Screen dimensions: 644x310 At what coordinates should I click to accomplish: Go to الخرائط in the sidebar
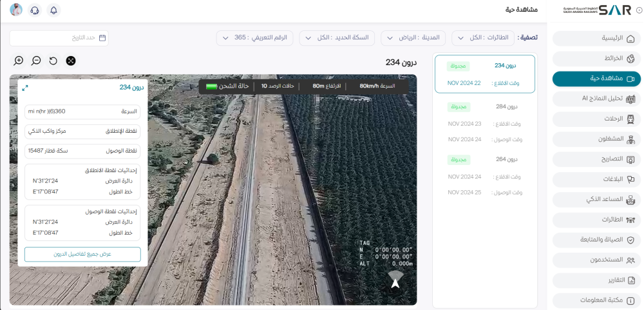(596, 58)
